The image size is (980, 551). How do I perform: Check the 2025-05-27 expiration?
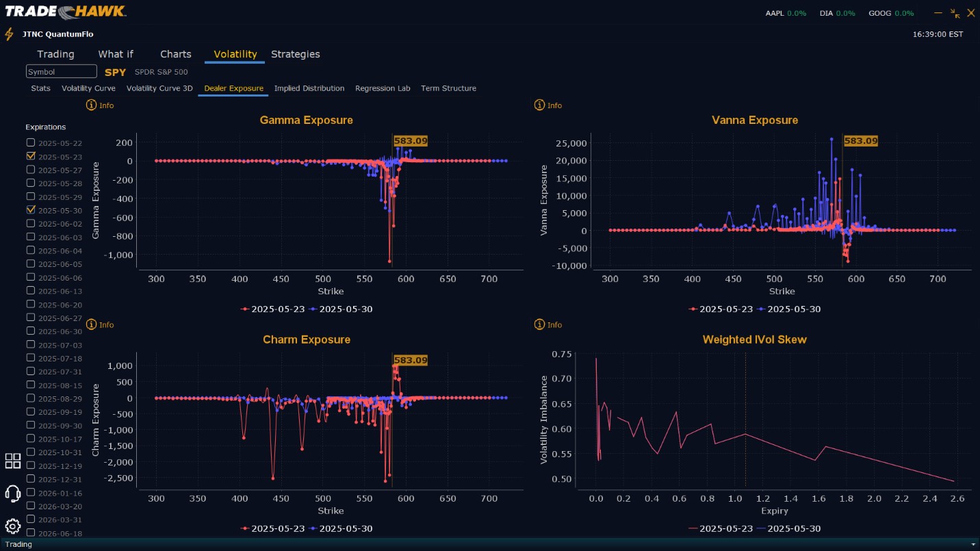tap(30, 169)
